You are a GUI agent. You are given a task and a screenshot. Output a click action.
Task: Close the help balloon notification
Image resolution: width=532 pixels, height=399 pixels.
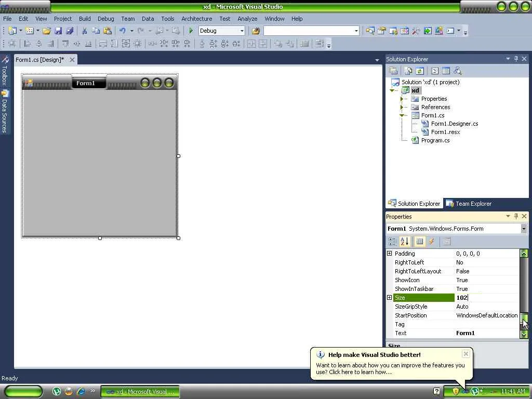(466, 354)
